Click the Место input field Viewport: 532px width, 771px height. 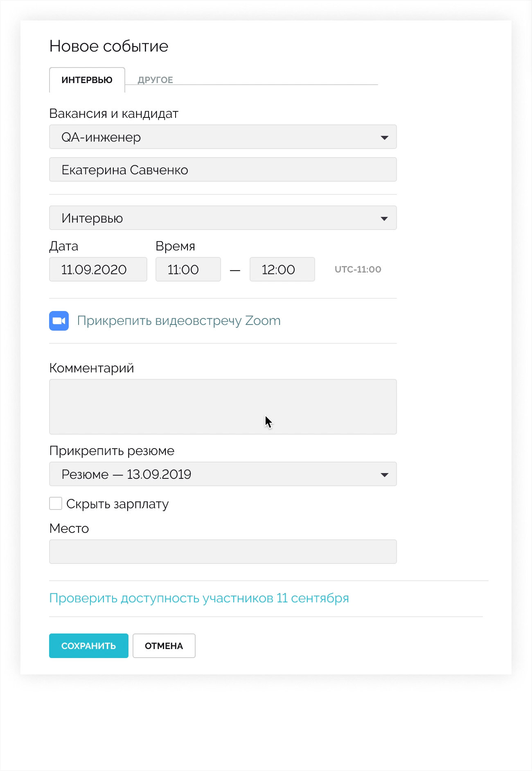tap(223, 552)
